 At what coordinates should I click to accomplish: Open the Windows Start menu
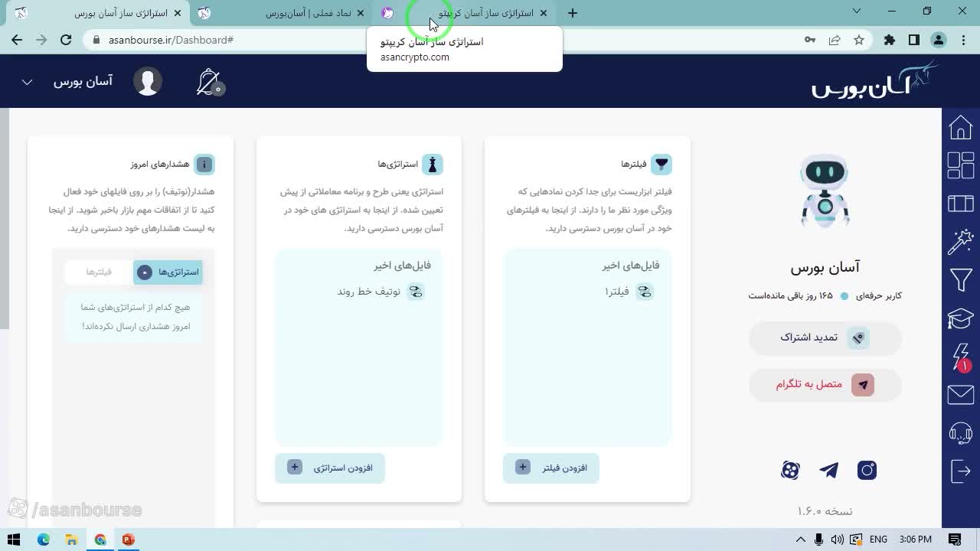pos(14,540)
